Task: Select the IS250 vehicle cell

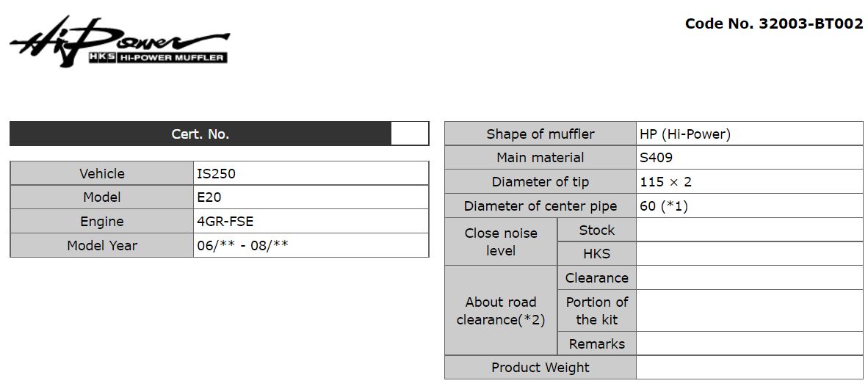Action: pos(311,173)
